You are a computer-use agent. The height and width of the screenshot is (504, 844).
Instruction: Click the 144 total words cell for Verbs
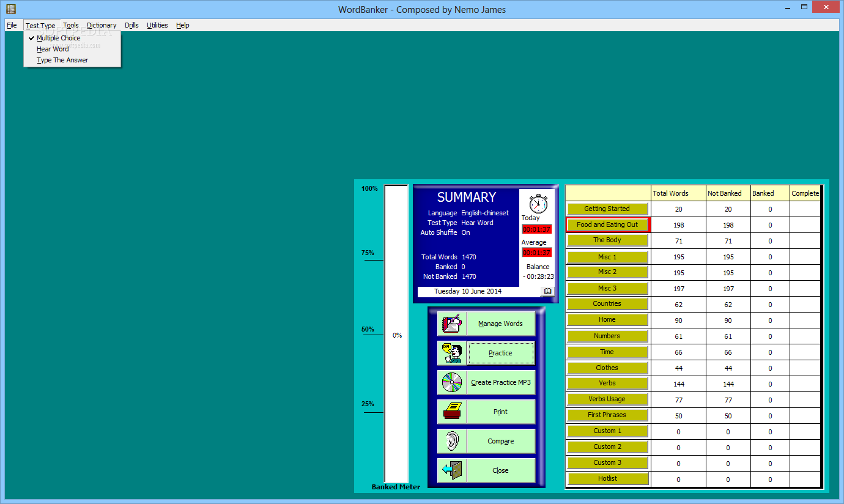678,384
